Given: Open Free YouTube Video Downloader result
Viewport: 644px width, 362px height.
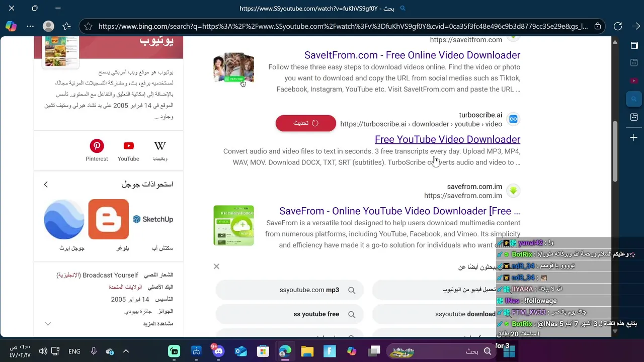Looking at the screenshot, I should point(447,139).
